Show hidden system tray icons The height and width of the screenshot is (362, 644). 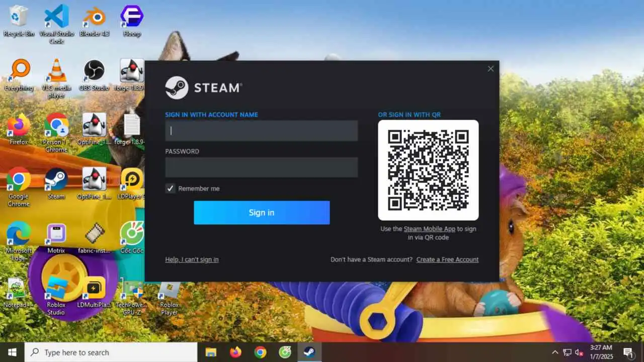point(555,352)
